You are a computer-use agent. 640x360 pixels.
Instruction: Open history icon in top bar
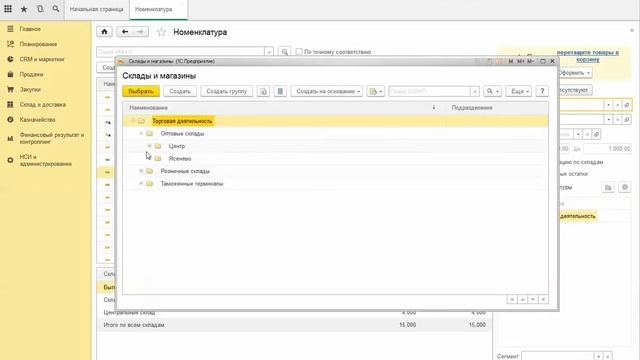tap(40, 9)
